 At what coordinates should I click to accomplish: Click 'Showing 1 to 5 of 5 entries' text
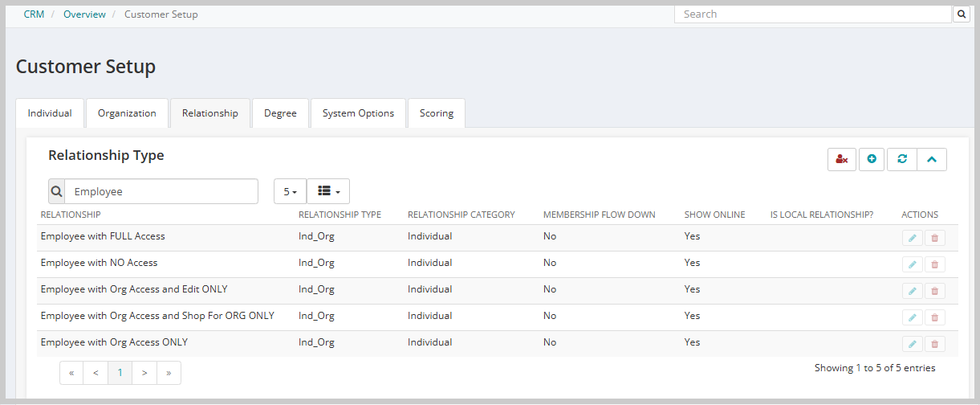pos(875,368)
